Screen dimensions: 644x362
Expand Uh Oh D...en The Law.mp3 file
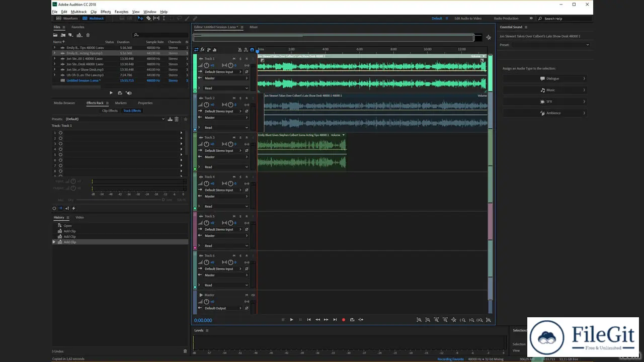click(x=54, y=75)
